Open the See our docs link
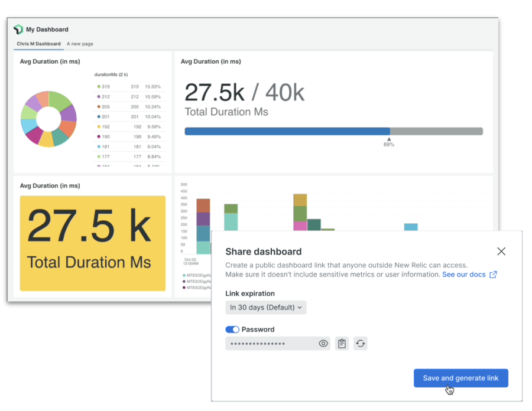This screenshot has width=532, height=411. (x=464, y=275)
